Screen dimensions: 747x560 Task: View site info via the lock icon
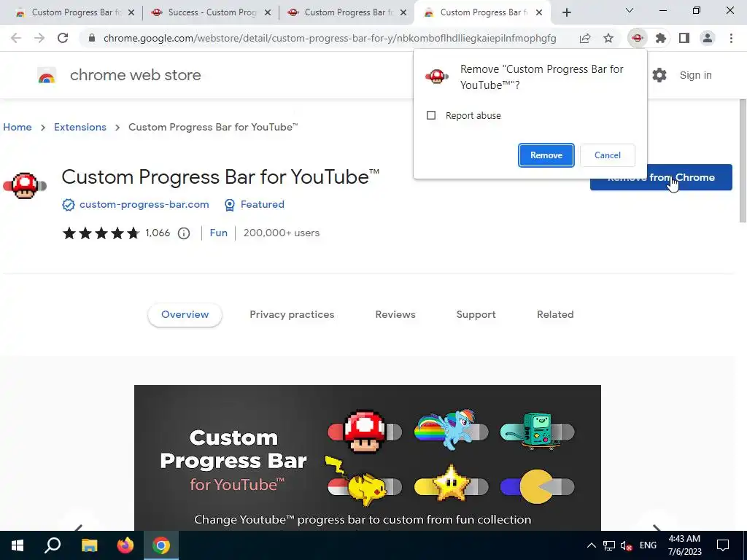[x=92, y=38]
